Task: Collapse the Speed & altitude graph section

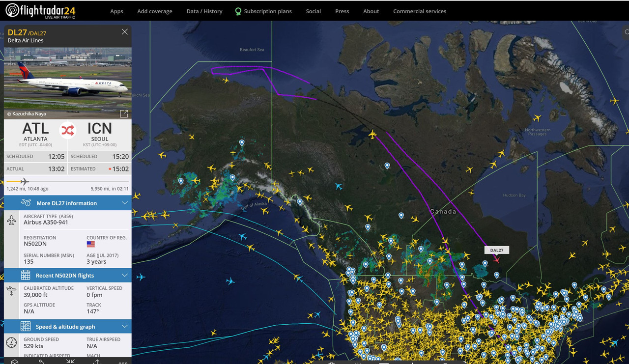Action: pos(124,326)
